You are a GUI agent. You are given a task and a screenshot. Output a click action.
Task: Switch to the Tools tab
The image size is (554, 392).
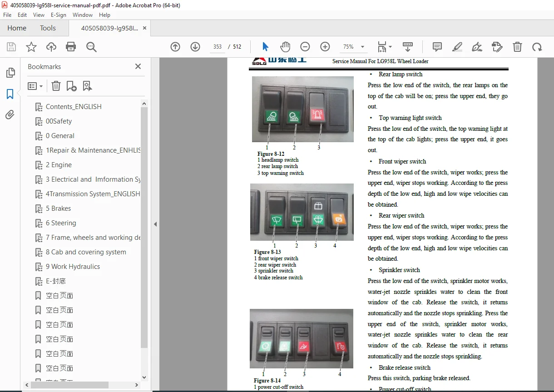pyautogui.click(x=48, y=28)
